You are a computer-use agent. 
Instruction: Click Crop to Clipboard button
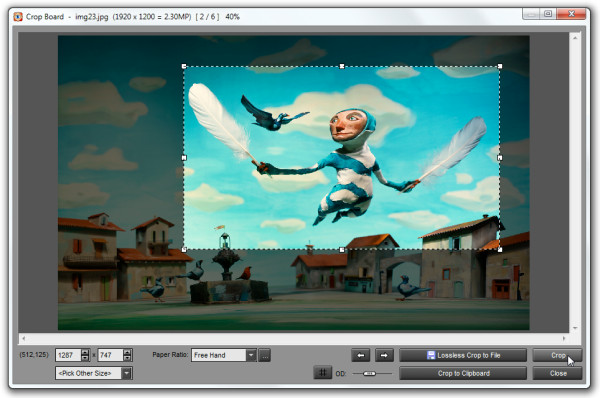coord(463,373)
